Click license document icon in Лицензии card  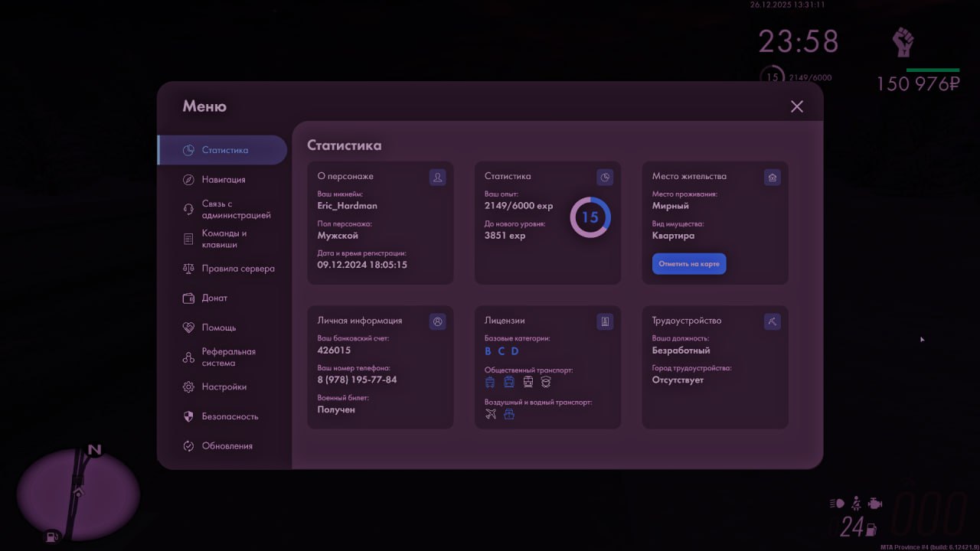[605, 322]
